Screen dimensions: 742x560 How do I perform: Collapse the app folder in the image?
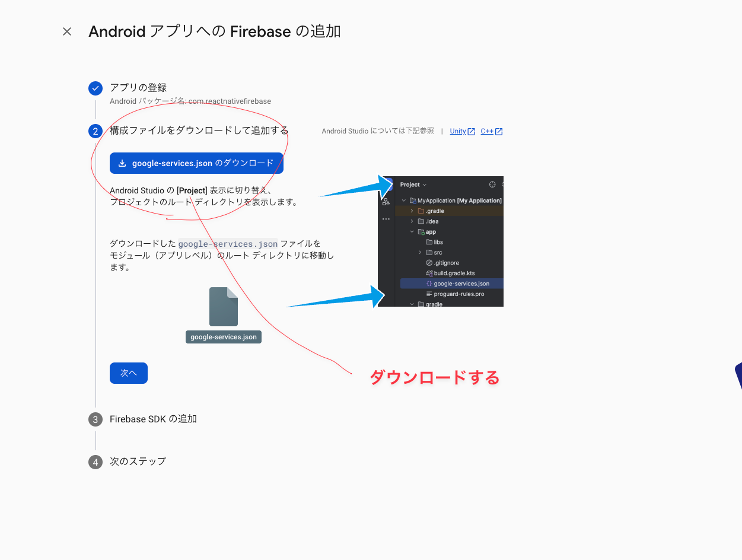[412, 232]
